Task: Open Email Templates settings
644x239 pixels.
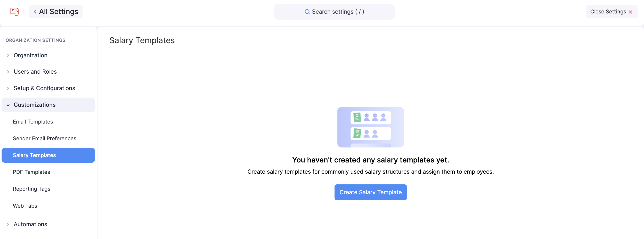Action: tap(33, 122)
